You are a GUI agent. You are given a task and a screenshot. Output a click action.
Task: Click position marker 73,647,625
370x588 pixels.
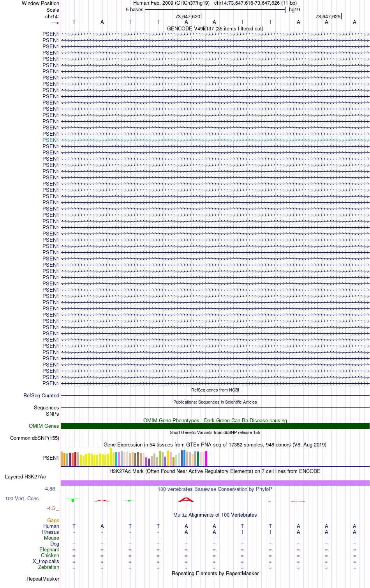point(328,16)
